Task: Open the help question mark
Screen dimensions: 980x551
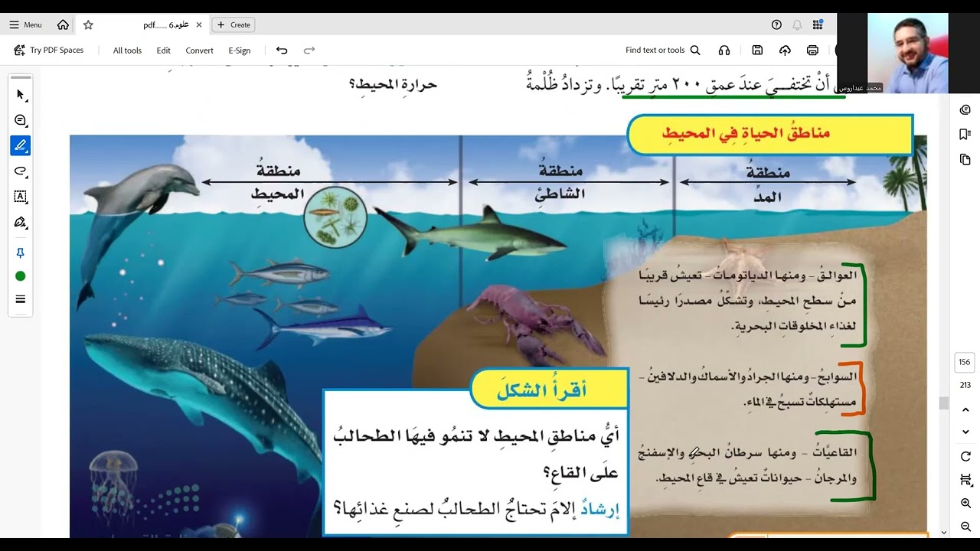Action: 776,24
